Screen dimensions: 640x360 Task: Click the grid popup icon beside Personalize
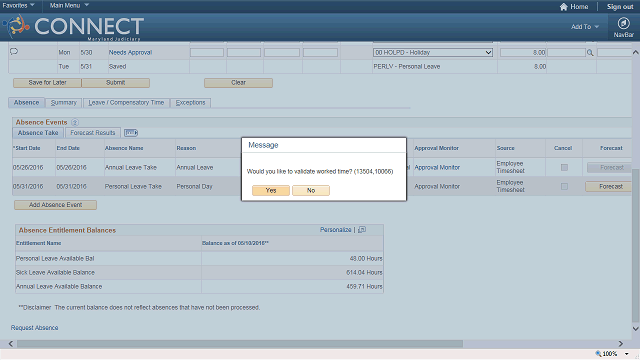[x=362, y=230]
